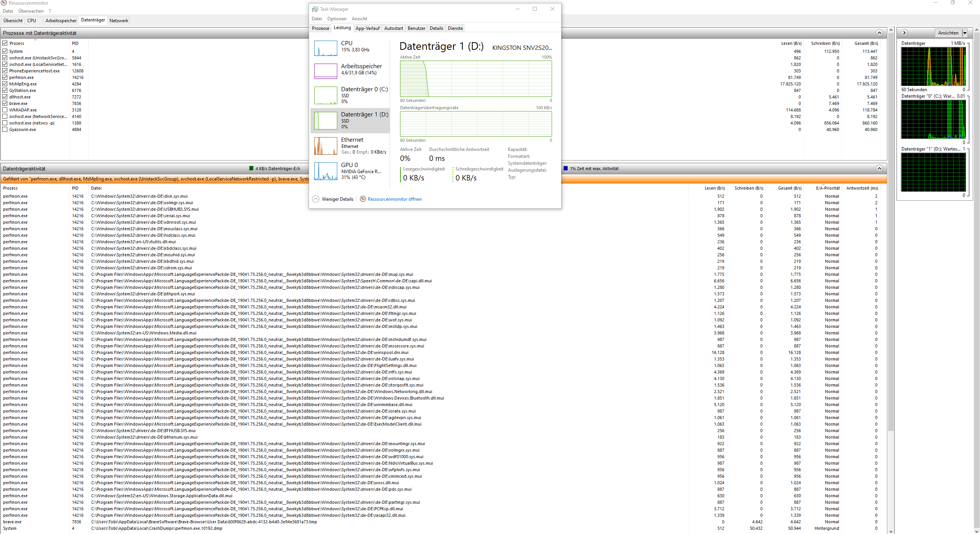This screenshot has width=980, height=534.
Task: Sort by Antwortzeit (ms) column header
Action: pyautogui.click(x=862, y=188)
